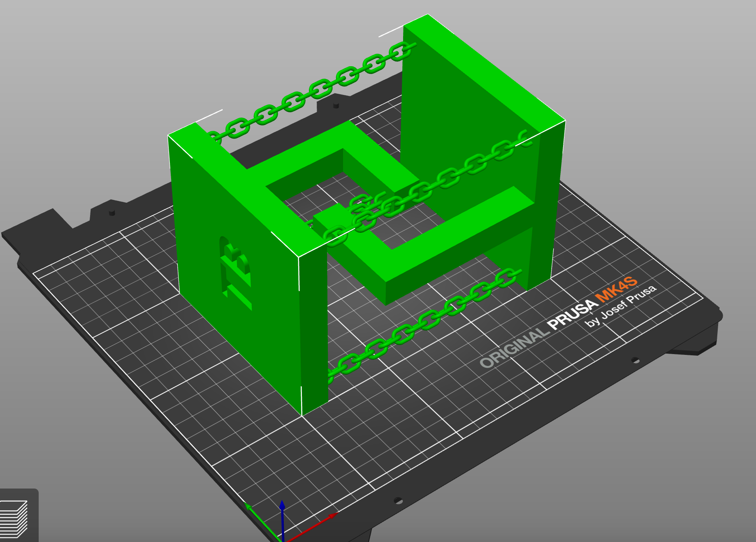
Task: Switch to the sliced layers preview view
Action: point(14,519)
